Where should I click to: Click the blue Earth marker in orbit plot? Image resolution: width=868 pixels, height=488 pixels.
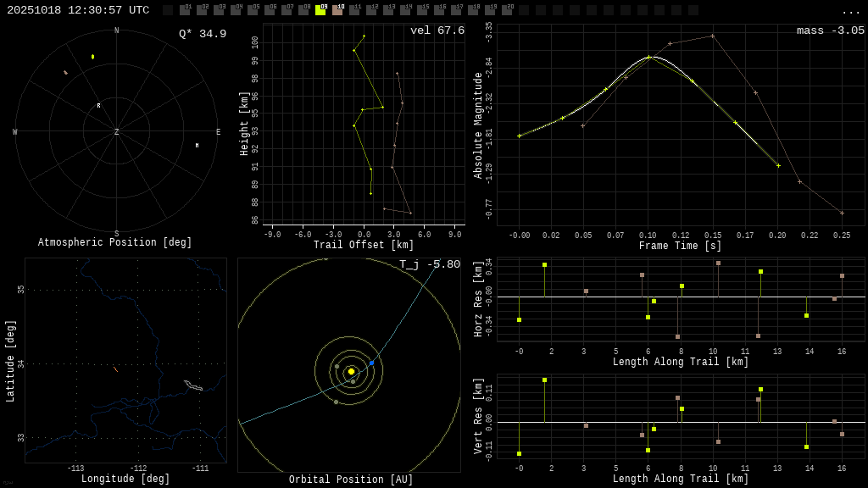coord(371,363)
